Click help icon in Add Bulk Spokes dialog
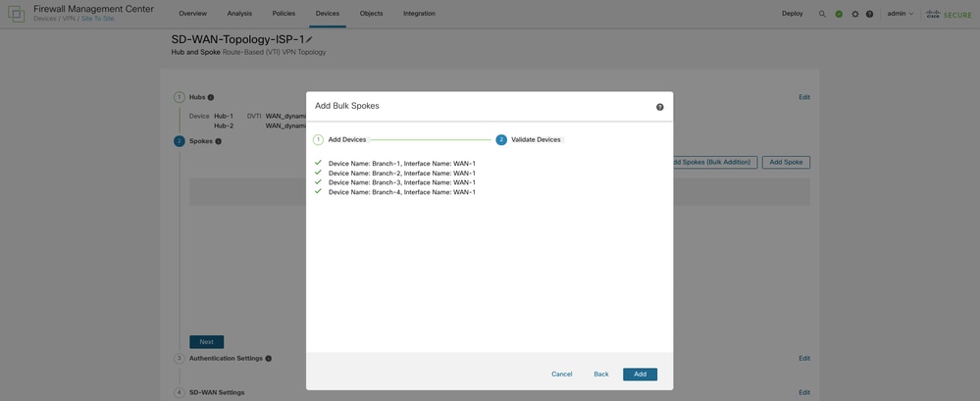Viewport: 980px width, 401px height. pyautogui.click(x=659, y=107)
